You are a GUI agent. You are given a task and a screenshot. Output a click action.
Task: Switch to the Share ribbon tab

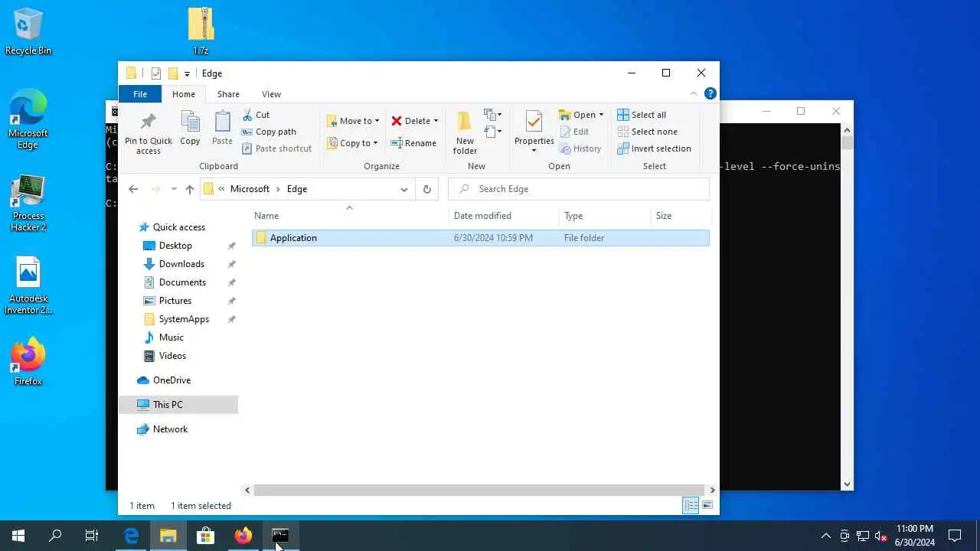228,94
